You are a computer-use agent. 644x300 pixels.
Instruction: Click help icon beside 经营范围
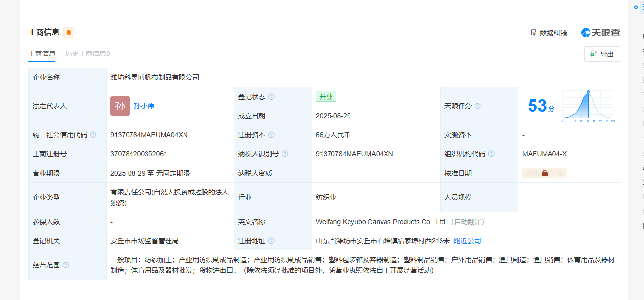tap(66, 265)
